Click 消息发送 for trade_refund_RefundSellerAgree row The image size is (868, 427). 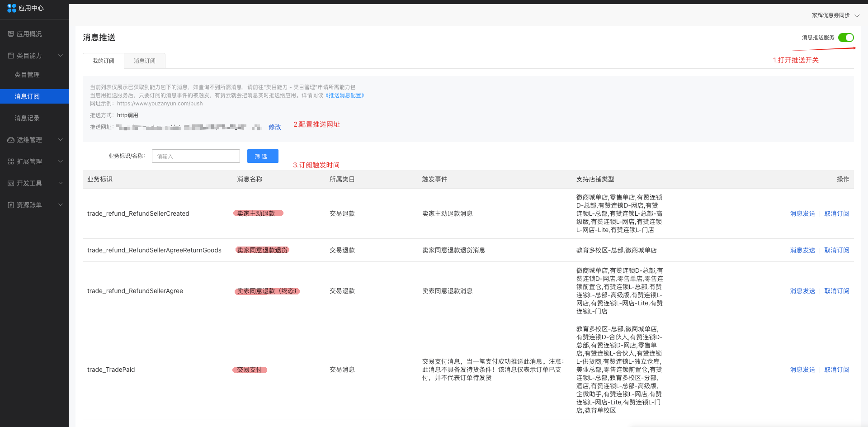(802, 291)
